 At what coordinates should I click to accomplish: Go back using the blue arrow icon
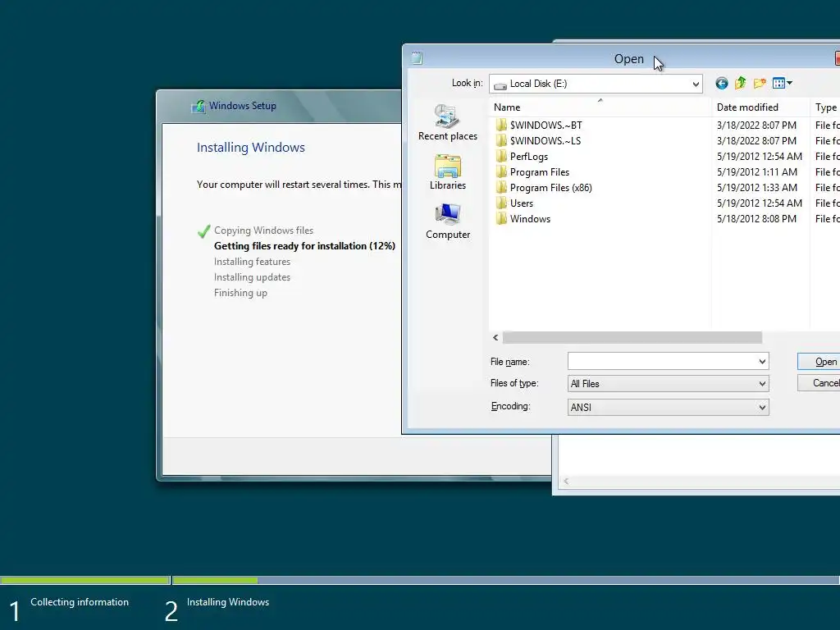pyautogui.click(x=722, y=84)
